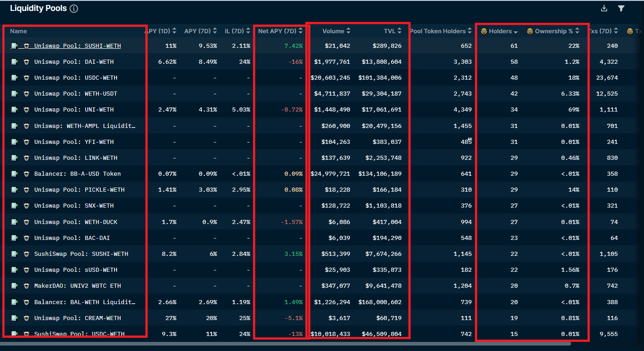The image size is (644, 351).
Task: Click the Name column header
Action: (18, 31)
